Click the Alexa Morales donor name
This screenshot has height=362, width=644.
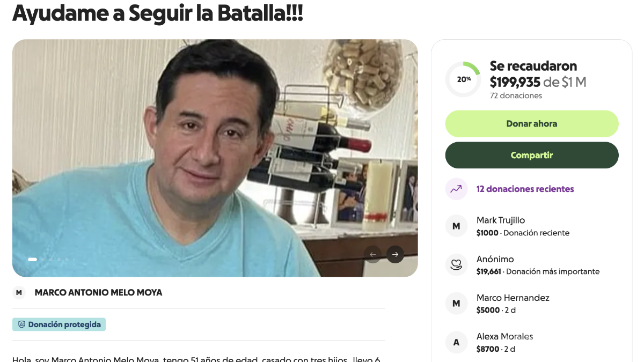(x=505, y=336)
